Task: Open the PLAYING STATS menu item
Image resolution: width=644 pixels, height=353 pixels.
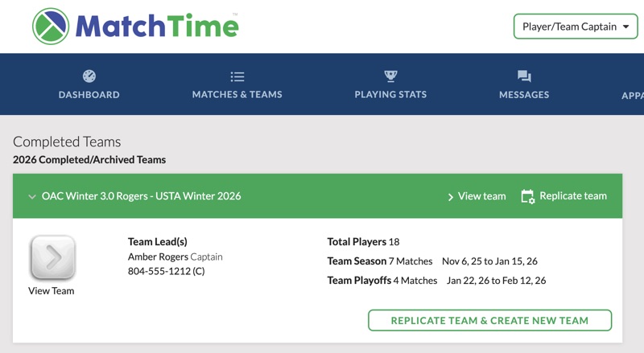Action: pos(390,94)
